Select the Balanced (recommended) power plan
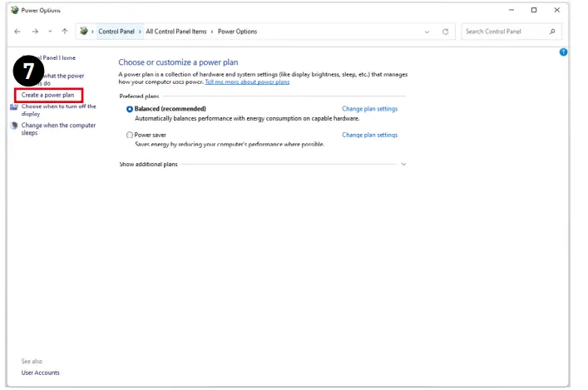 (x=130, y=109)
